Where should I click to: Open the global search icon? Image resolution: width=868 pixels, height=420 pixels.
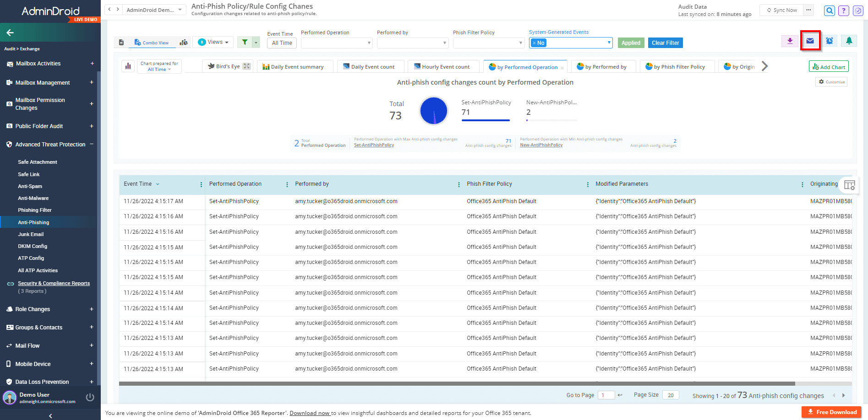(x=829, y=10)
